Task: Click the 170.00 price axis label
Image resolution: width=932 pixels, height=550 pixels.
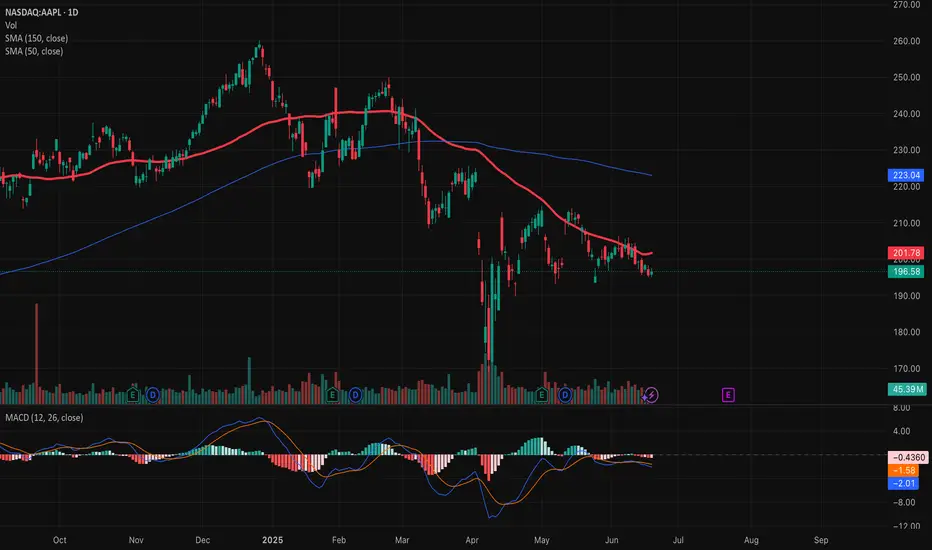Action: (x=906, y=369)
